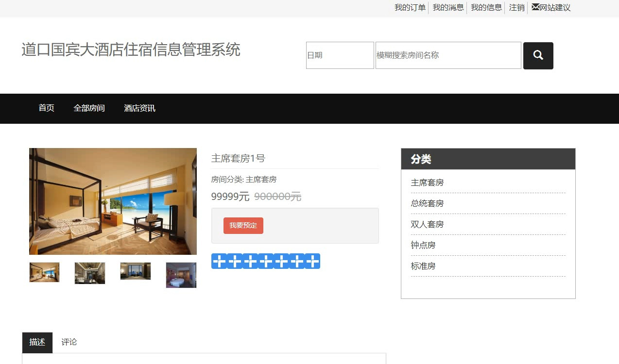The width and height of the screenshot is (619, 364).
Task: Choose 标准房 in the 分类 list
Action: 423,266
